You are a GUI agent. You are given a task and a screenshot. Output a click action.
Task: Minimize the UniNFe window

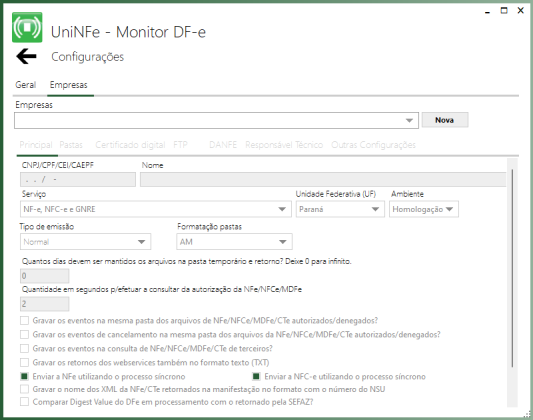point(488,12)
